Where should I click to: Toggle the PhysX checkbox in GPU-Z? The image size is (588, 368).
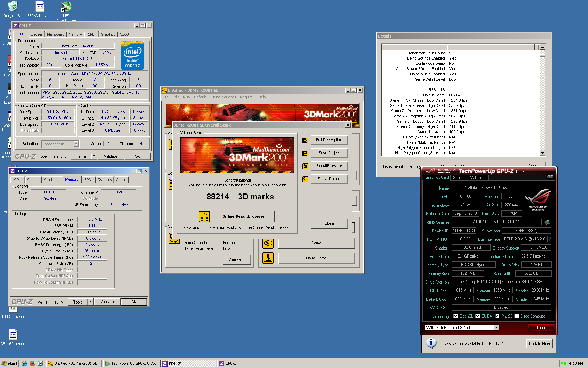pos(497,316)
